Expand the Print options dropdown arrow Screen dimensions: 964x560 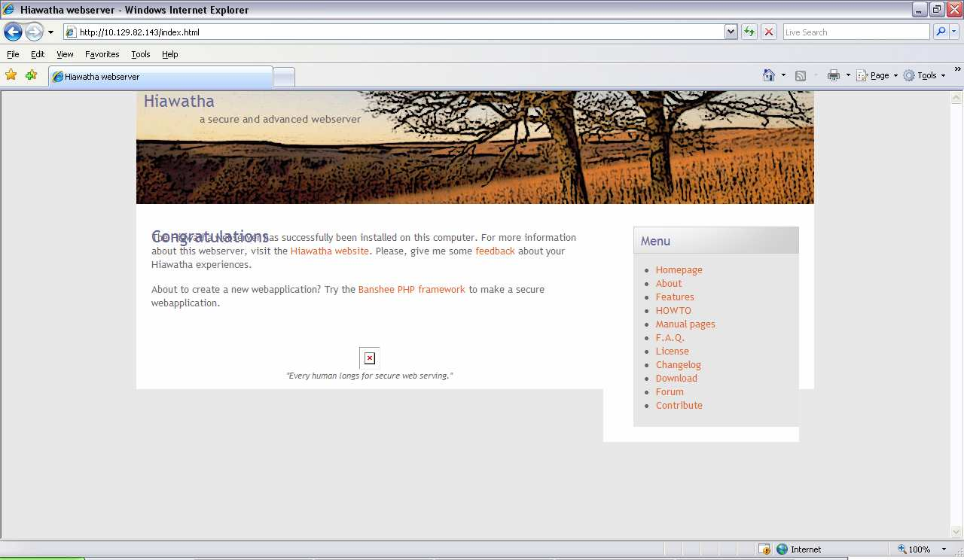(848, 75)
